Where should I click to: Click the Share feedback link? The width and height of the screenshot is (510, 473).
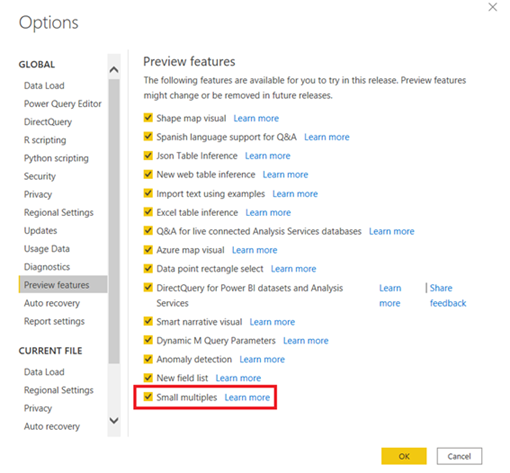point(448,296)
